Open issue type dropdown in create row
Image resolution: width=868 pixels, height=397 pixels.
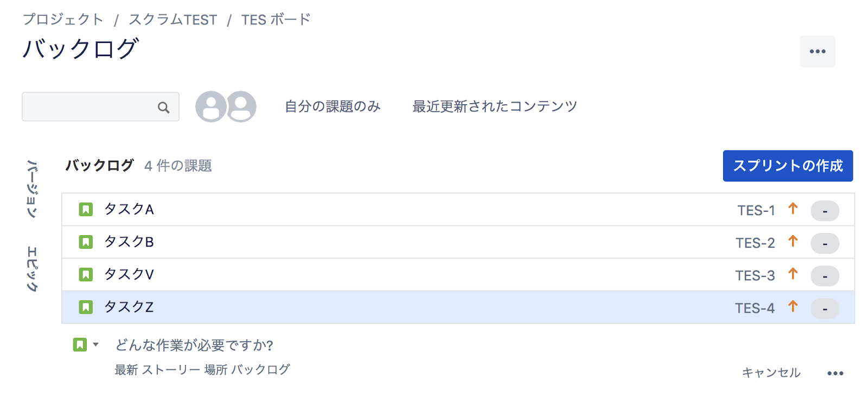(86, 344)
